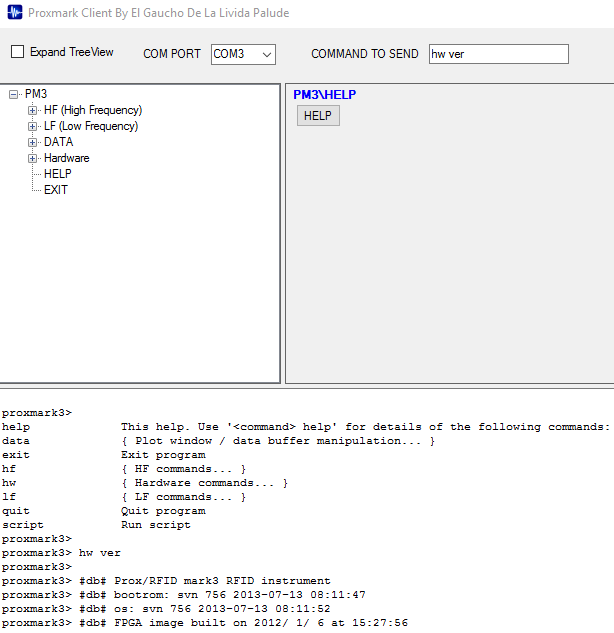Click the window title text
This screenshot has width=614, height=633.
pos(159,13)
